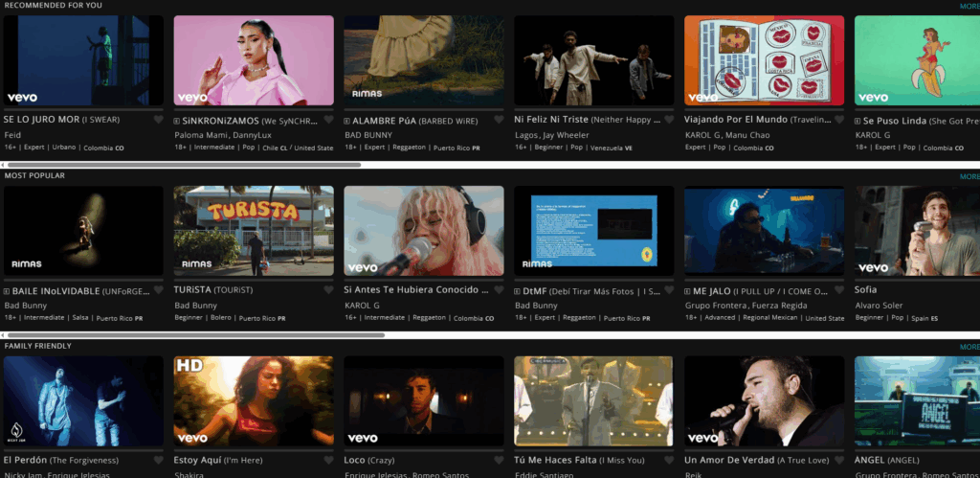This screenshot has width=980, height=478.
Task: Heart the BAILE INoLVIDABLE song
Action: 159,289
